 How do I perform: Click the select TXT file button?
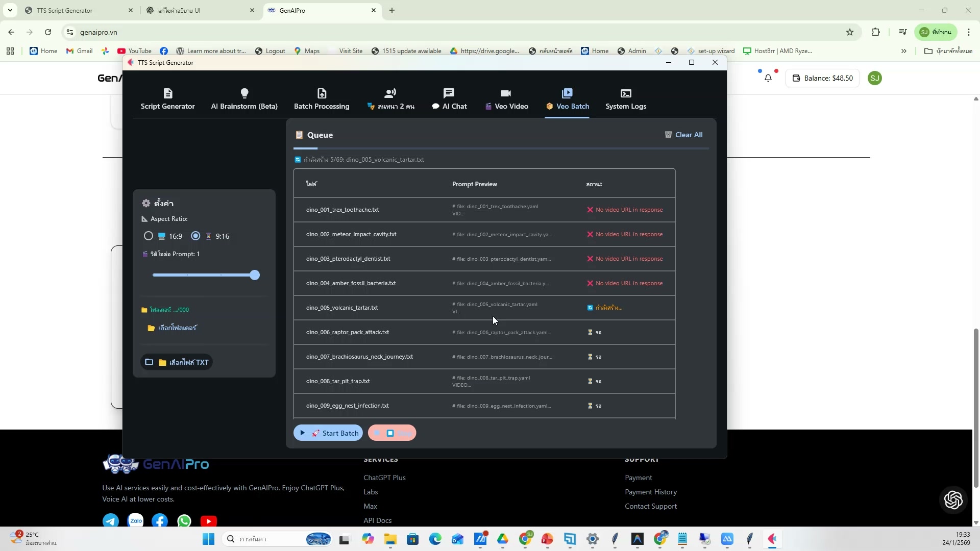[x=177, y=362]
